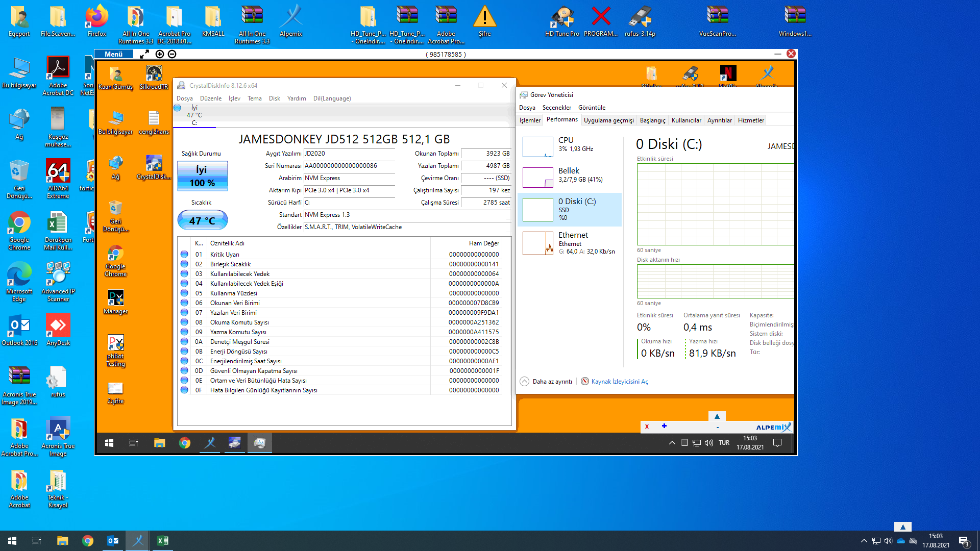Click the 47 °C temperature button
The image size is (980, 551).
203,220
